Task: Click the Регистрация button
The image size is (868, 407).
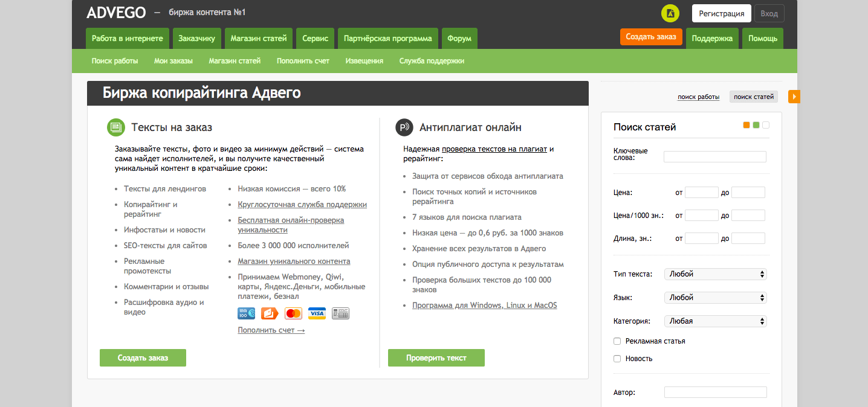Action: 722,13
